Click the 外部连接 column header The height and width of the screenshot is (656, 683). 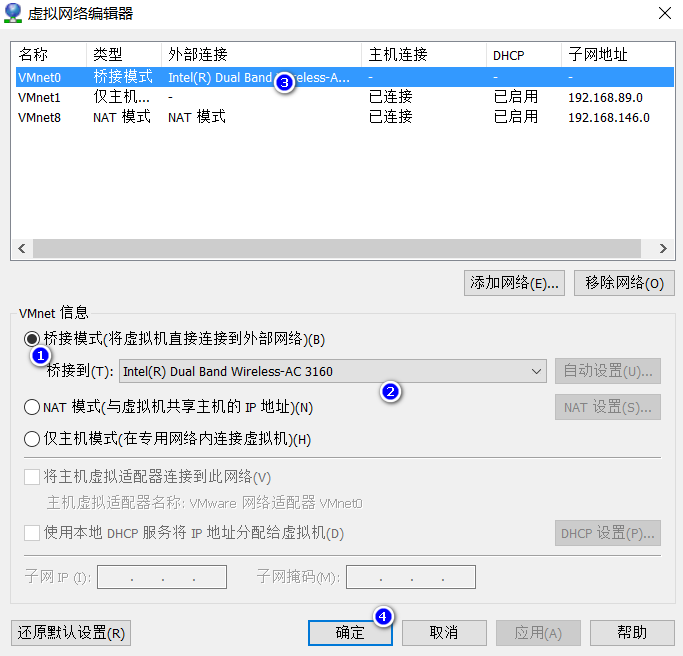[261, 54]
